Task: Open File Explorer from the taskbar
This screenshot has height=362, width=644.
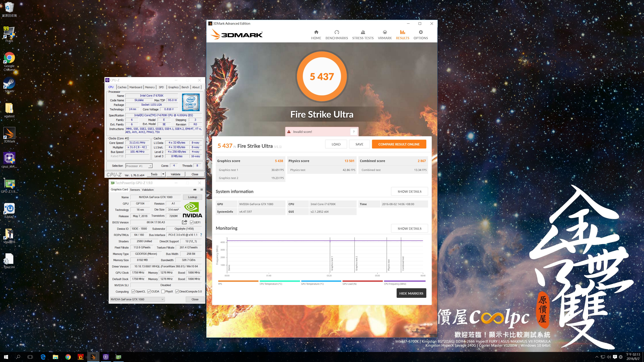Action: (56, 357)
